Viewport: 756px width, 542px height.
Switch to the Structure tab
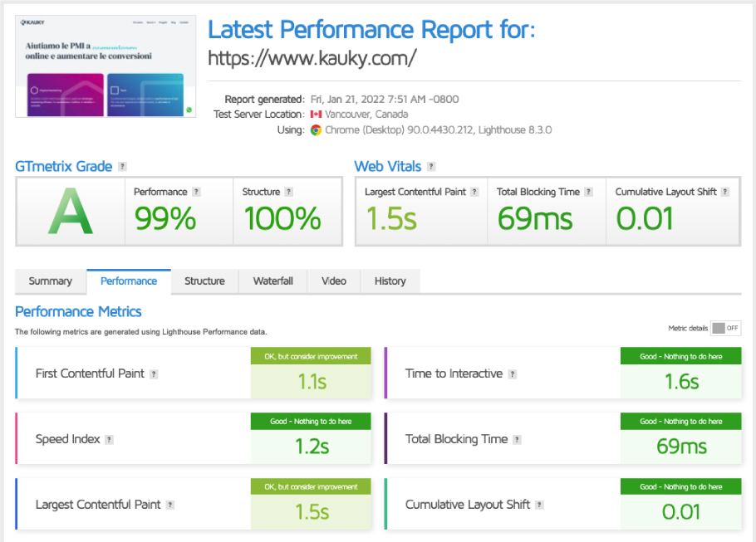click(x=205, y=281)
